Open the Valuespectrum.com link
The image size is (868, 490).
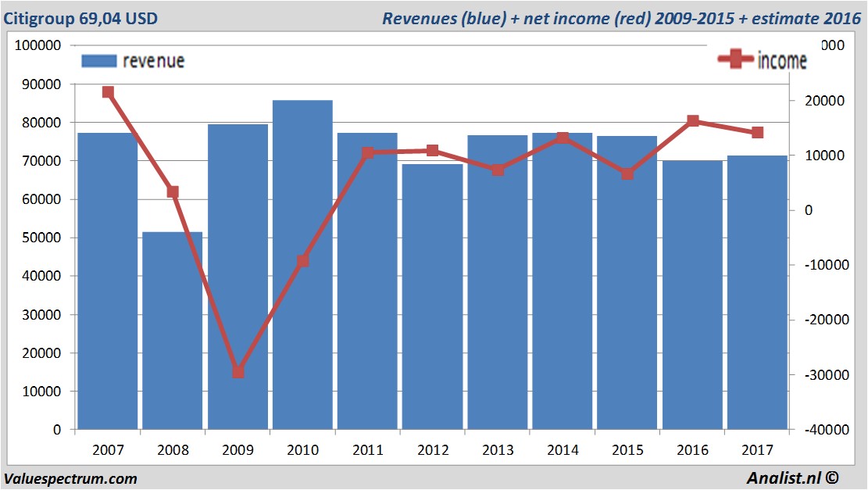click(x=70, y=479)
